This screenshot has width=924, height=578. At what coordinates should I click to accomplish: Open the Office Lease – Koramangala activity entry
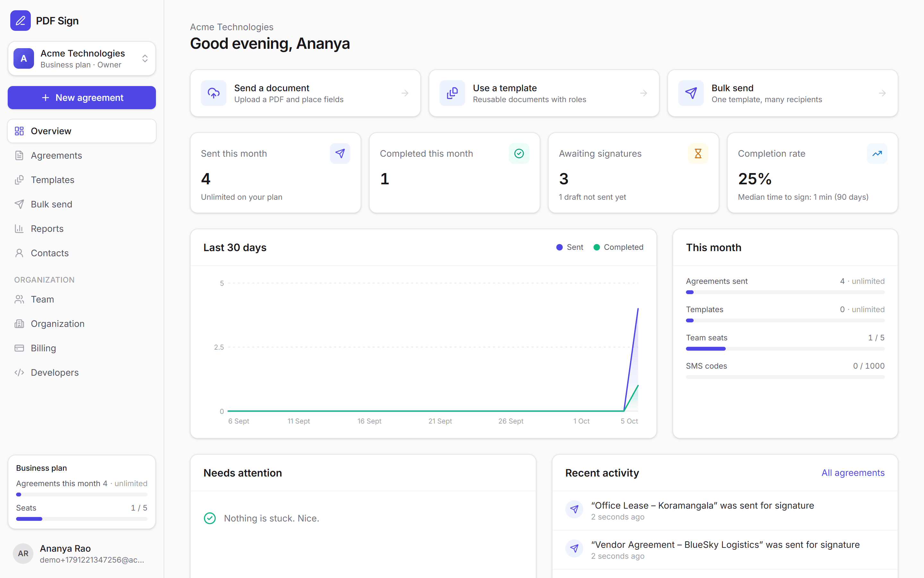click(x=725, y=511)
